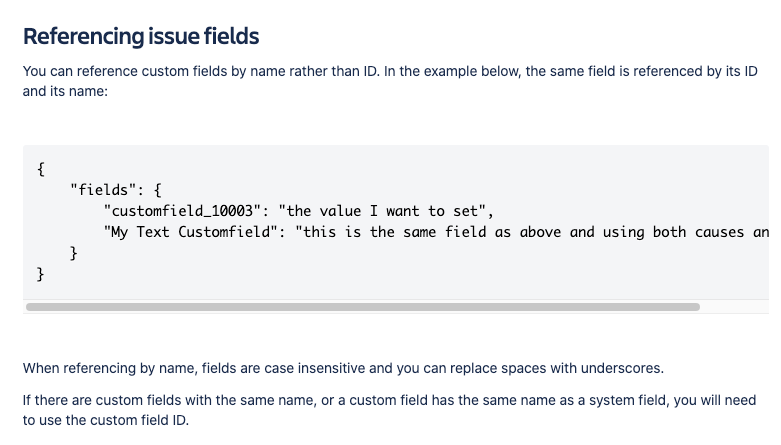Click the paragraph starting 'If there are custom fields'
781x445 pixels.
click(390, 410)
